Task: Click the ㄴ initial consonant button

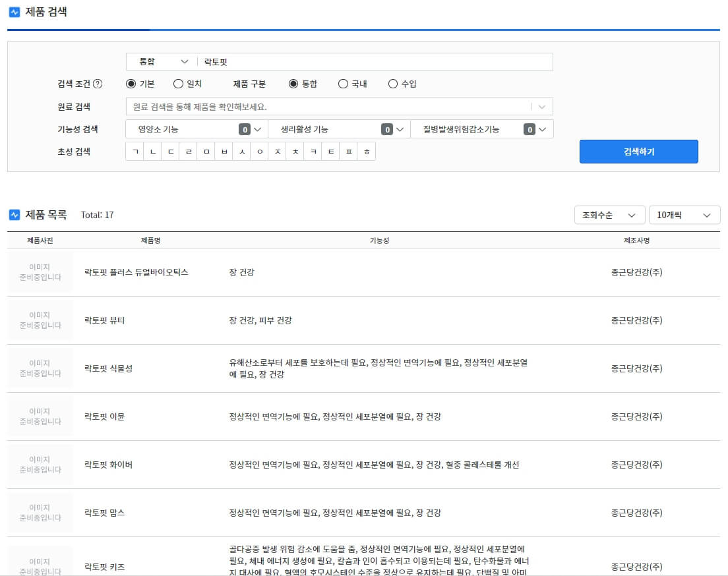Action: (153, 152)
